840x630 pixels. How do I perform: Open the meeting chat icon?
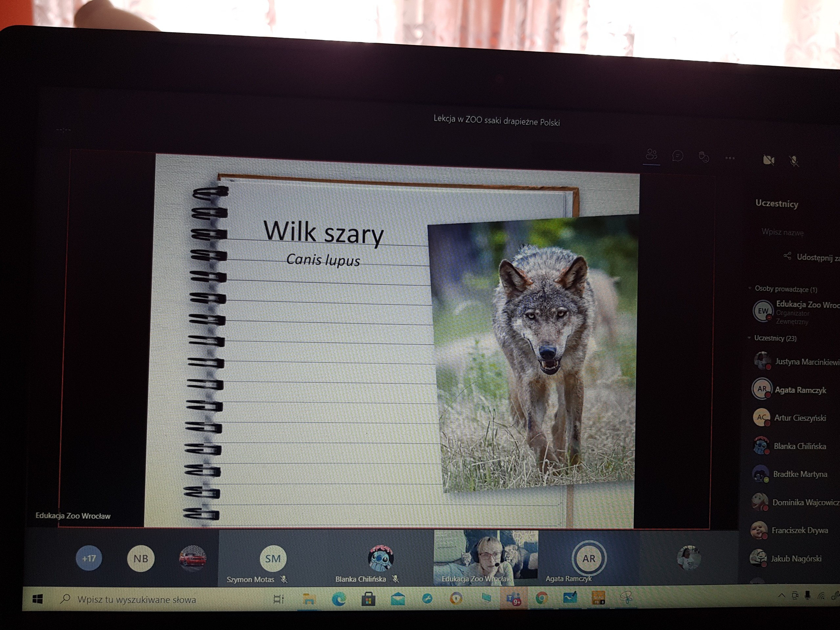(678, 156)
